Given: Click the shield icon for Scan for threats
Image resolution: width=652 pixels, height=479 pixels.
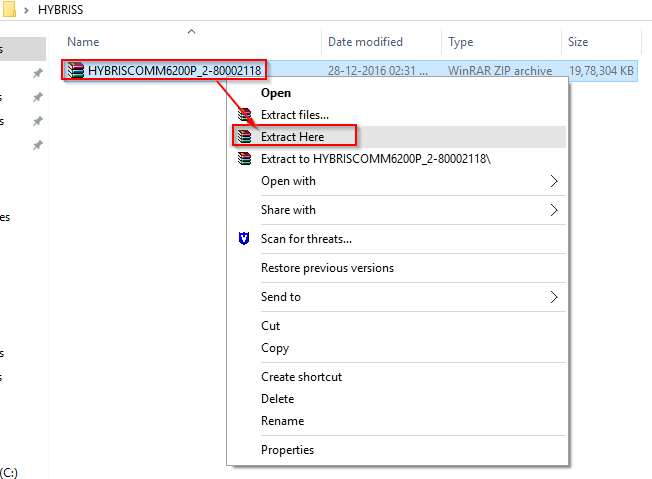Looking at the screenshot, I should (x=244, y=239).
